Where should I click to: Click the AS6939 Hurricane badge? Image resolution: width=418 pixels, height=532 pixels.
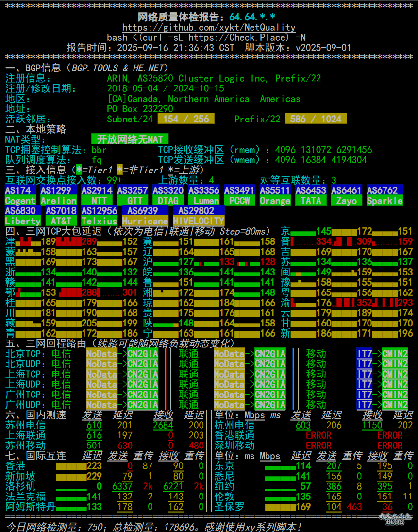[145, 216]
